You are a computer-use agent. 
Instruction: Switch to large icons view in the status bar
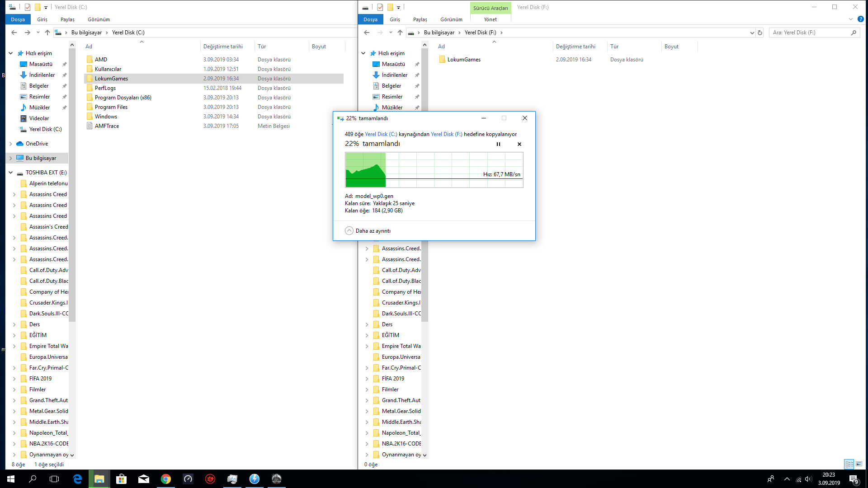point(859,464)
